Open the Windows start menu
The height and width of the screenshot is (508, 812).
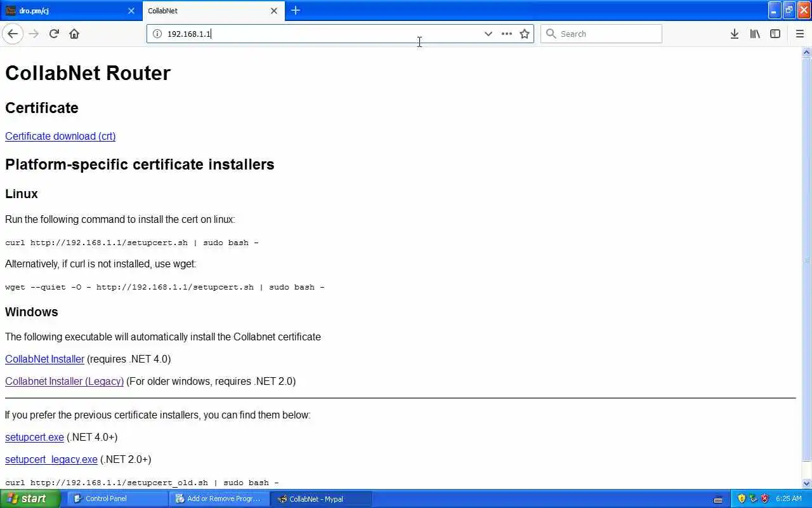(30, 498)
